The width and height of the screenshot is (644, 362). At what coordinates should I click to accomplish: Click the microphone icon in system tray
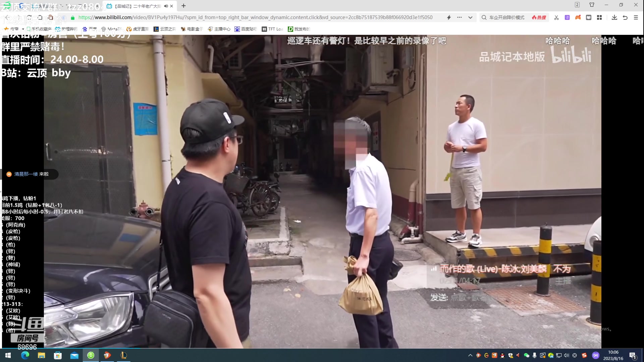tap(534, 355)
